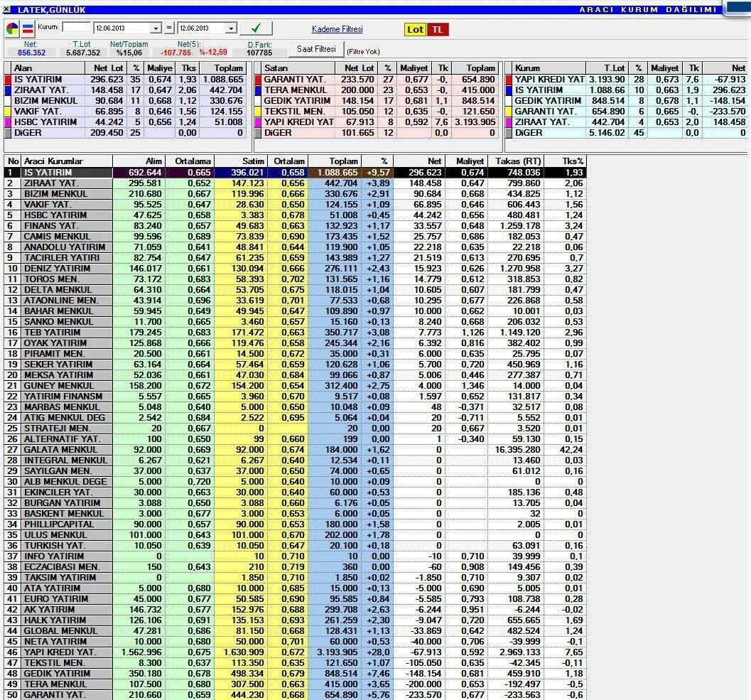This screenshot has height=700, width=751.
Task: Open the start date dropdown
Action: [155, 28]
